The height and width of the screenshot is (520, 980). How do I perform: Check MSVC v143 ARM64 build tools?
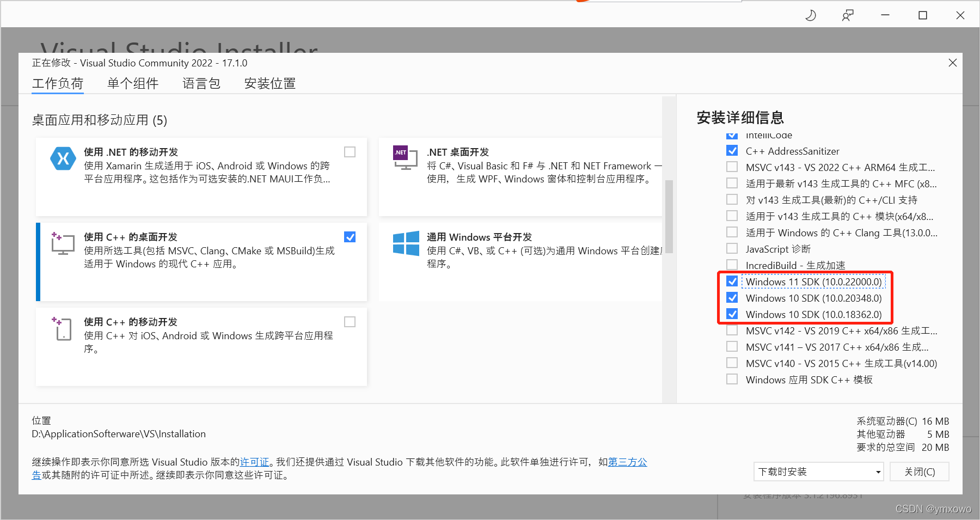732,167
